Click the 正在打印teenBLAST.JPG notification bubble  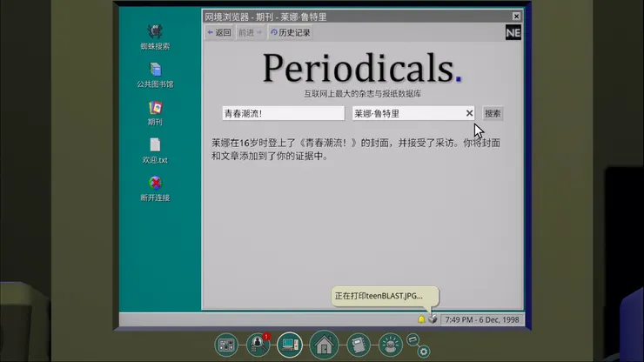385,296
